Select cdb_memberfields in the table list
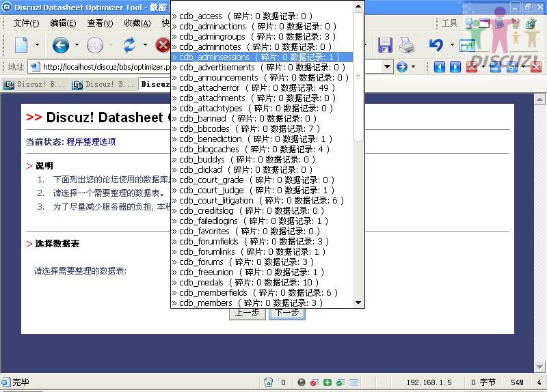 [262, 293]
